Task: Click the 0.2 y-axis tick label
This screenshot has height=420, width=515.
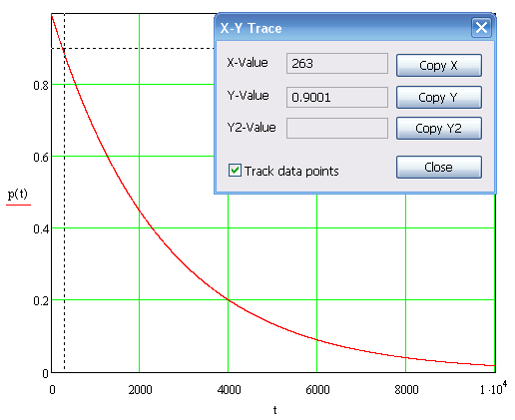Action: 41,300
